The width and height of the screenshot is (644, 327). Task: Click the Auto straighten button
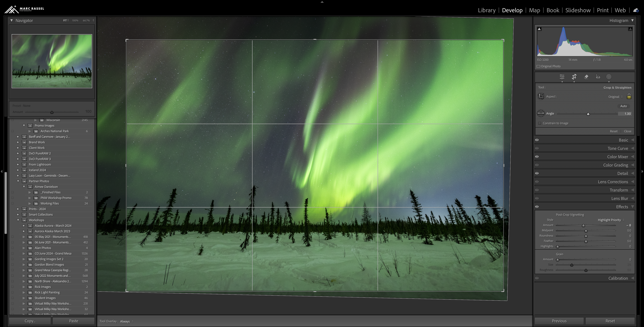click(623, 106)
